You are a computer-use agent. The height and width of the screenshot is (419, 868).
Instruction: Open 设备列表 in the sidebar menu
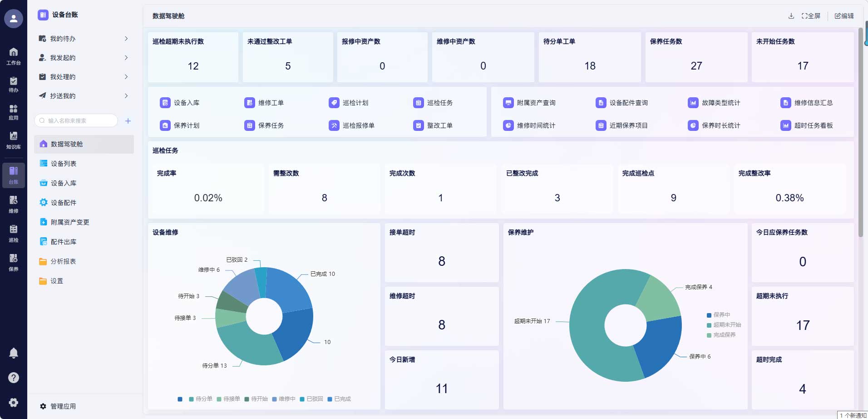click(x=64, y=164)
